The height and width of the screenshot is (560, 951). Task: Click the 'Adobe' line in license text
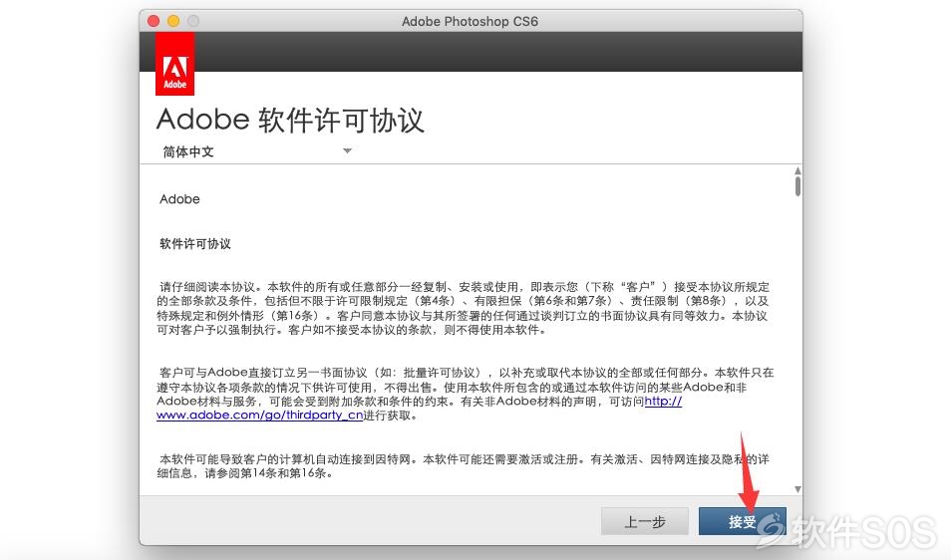point(179,198)
